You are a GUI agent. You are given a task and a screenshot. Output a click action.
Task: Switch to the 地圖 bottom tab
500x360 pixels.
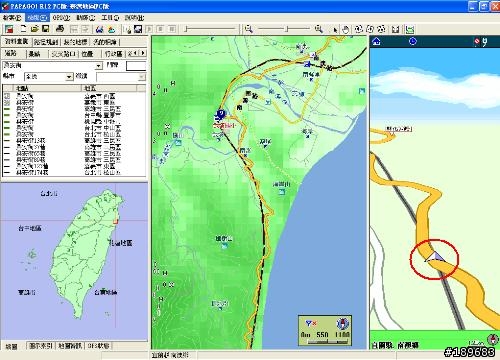(12, 346)
